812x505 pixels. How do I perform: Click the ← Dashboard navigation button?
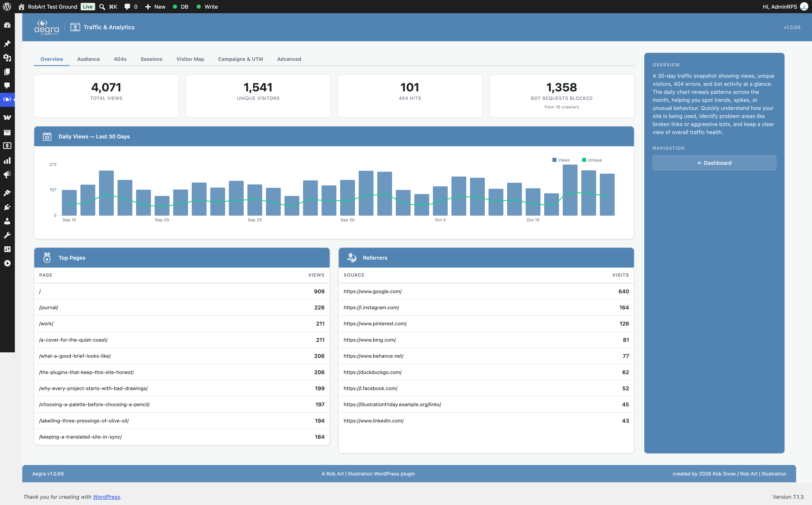(x=714, y=163)
